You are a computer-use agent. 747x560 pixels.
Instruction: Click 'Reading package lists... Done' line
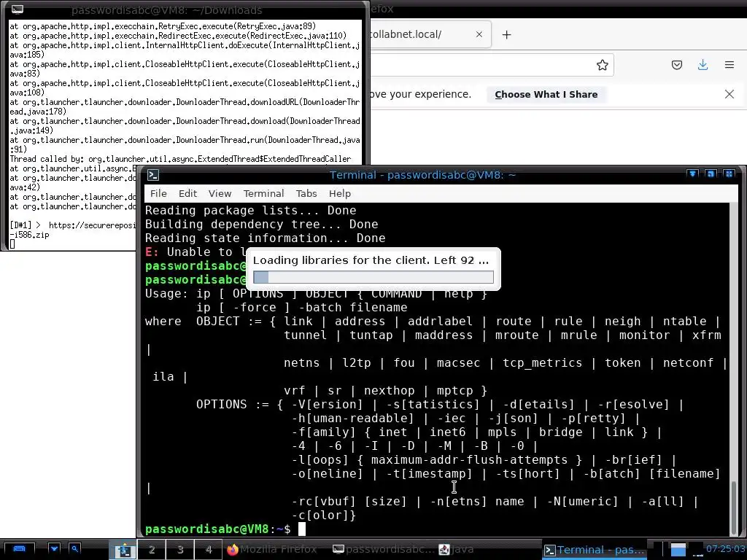coord(251,211)
